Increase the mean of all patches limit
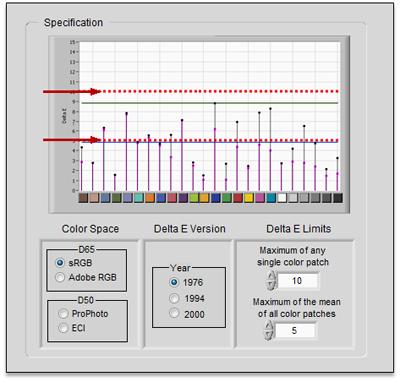Image resolution: width=400 pixels, height=382 pixels. pyautogui.click(x=269, y=326)
